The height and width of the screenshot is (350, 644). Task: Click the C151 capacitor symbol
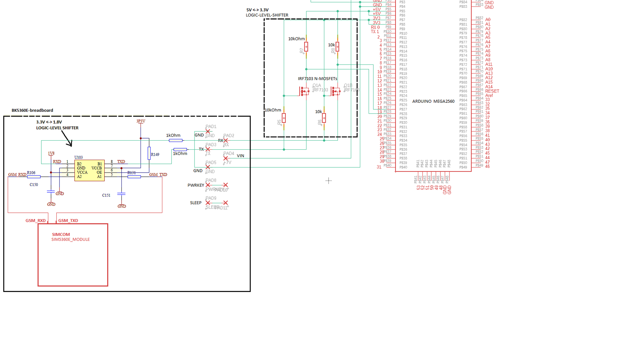[121, 194]
